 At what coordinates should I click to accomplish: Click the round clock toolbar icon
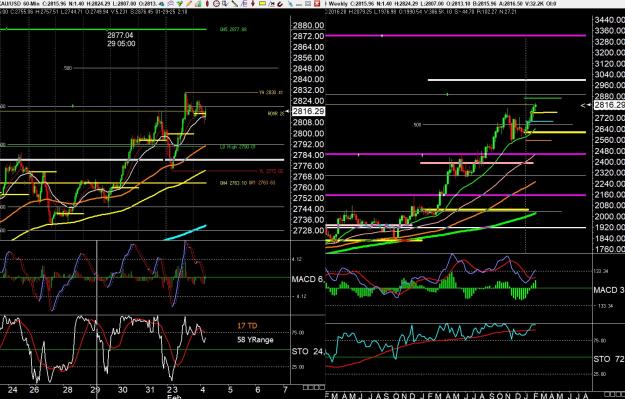(216, 4)
